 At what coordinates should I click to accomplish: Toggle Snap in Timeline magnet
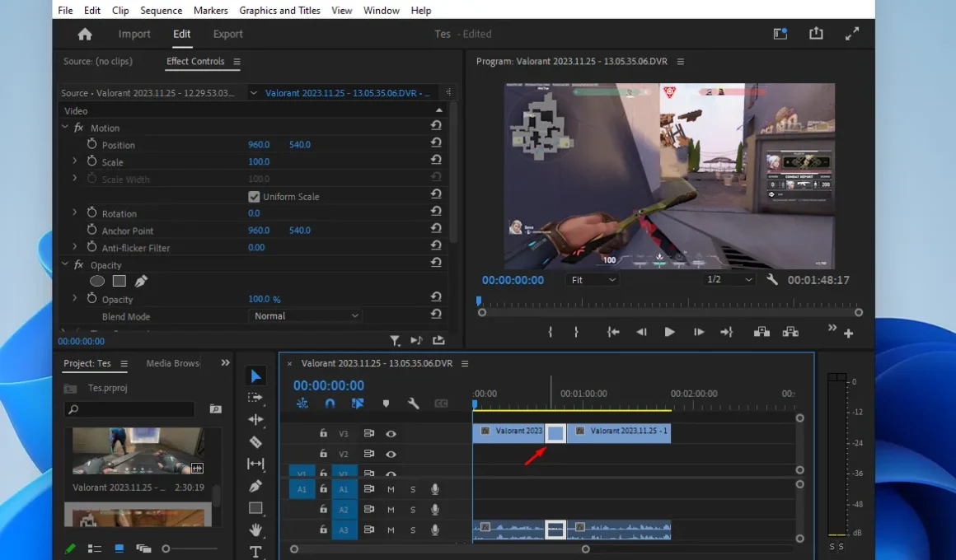click(x=330, y=404)
